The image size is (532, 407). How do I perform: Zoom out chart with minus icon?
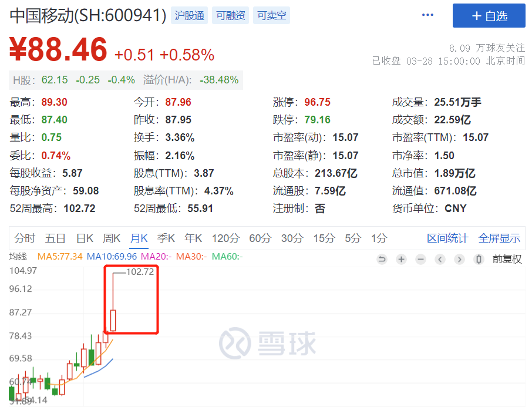[x=420, y=260]
